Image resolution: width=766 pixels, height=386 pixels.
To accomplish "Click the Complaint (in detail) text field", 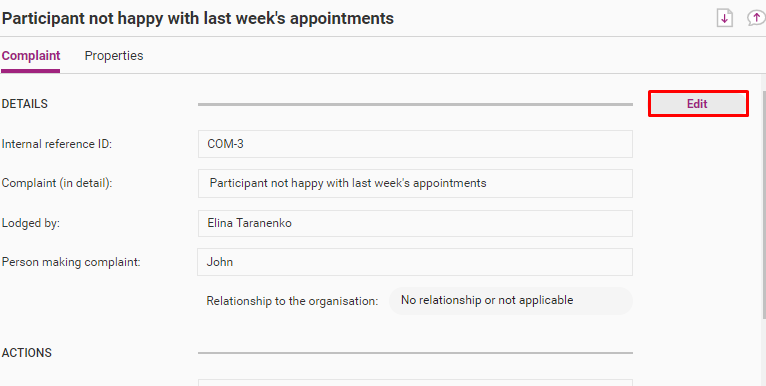I will pos(415,183).
